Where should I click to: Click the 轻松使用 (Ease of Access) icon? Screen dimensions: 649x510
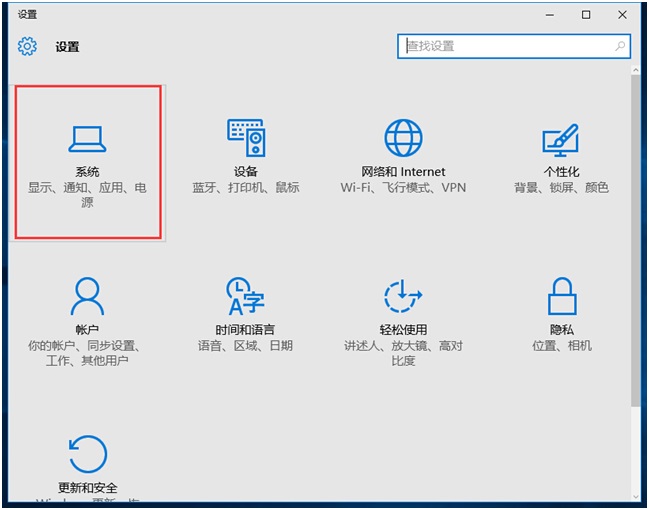[403, 296]
